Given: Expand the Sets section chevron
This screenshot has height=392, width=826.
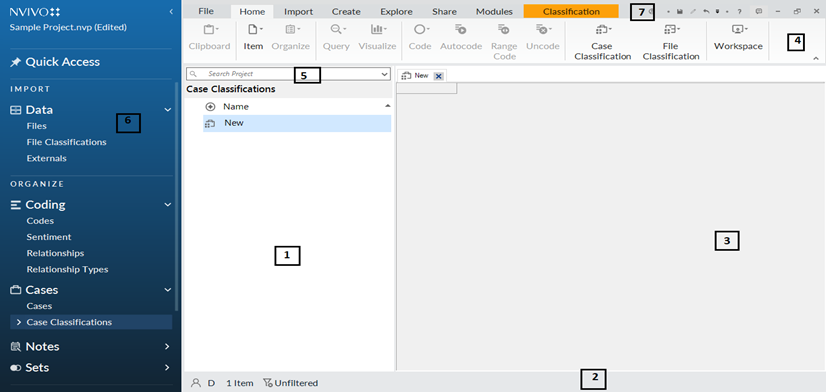Looking at the screenshot, I should pyautogui.click(x=168, y=367).
